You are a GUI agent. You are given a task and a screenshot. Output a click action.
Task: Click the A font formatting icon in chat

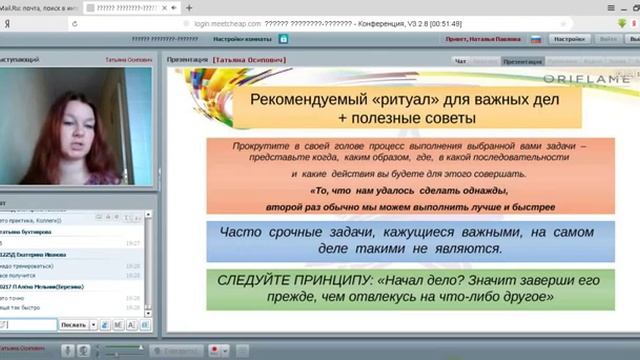(131, 325)
